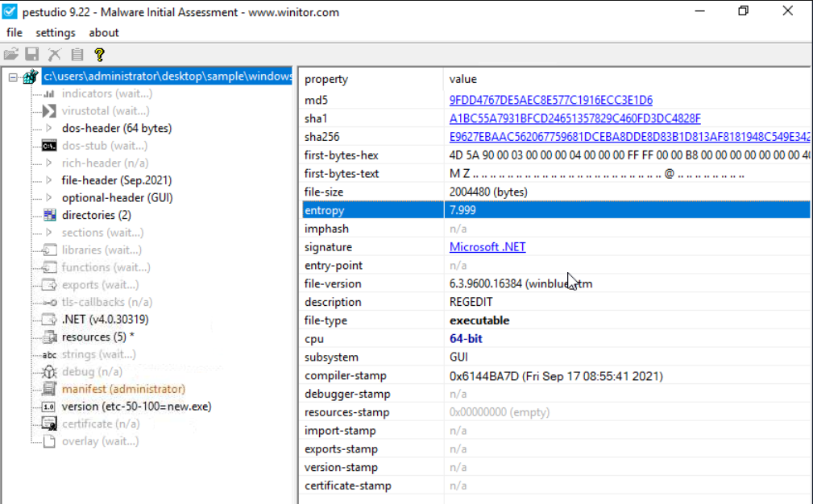Click the .NET node icon in tree
Image resolution: width=813 pixels, height=504 pixels.
49,320
